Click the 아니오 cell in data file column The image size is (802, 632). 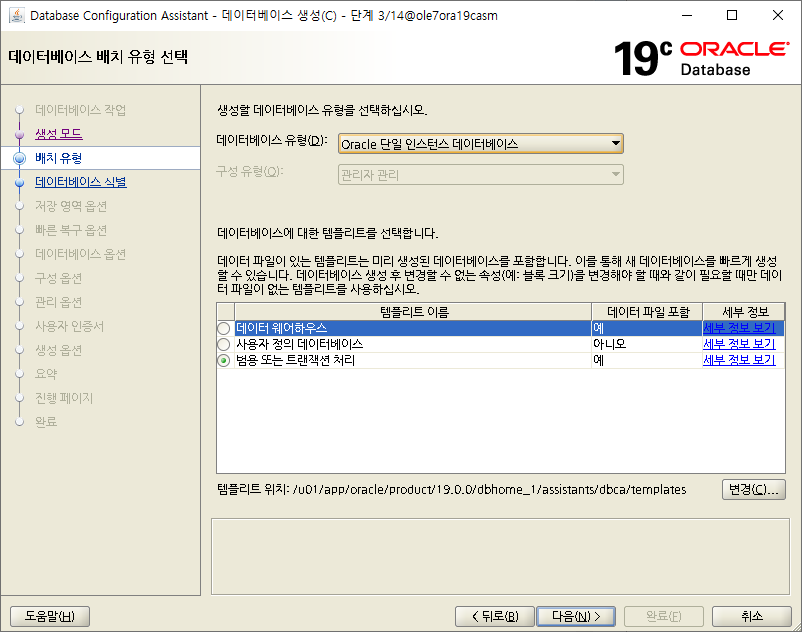647,344
